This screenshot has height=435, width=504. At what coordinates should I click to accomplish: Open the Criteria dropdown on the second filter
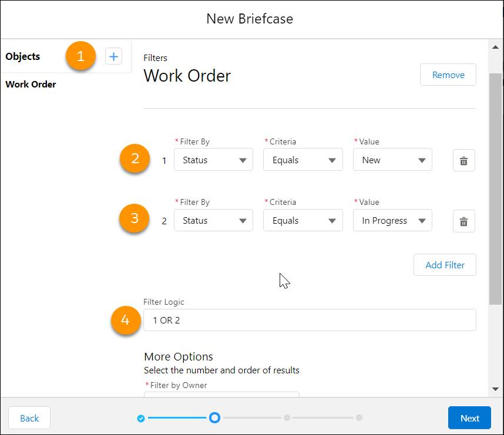coord(303,220)
